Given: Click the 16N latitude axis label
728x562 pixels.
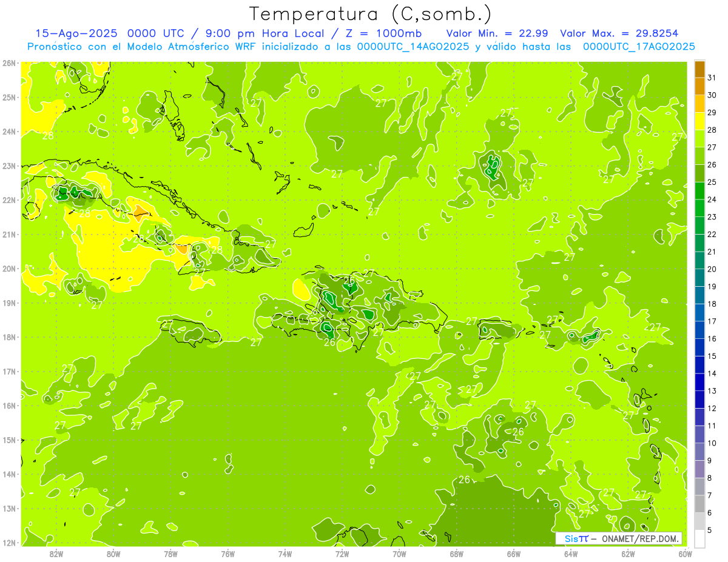Looking at the screenshot, I should tap(10, 406).
